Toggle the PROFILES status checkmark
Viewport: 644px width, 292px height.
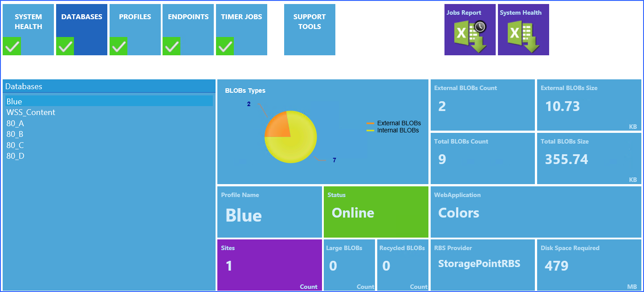[x=118, y=46]
